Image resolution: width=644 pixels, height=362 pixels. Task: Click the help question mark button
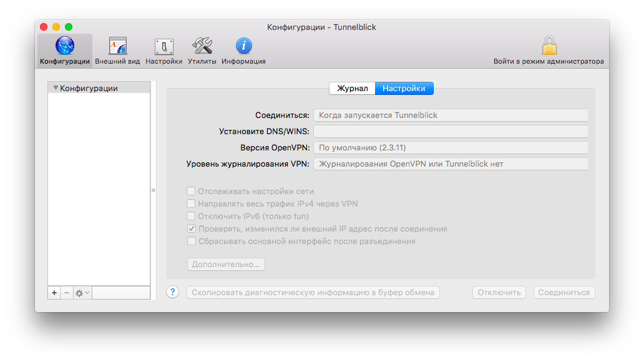pos(172,292)
